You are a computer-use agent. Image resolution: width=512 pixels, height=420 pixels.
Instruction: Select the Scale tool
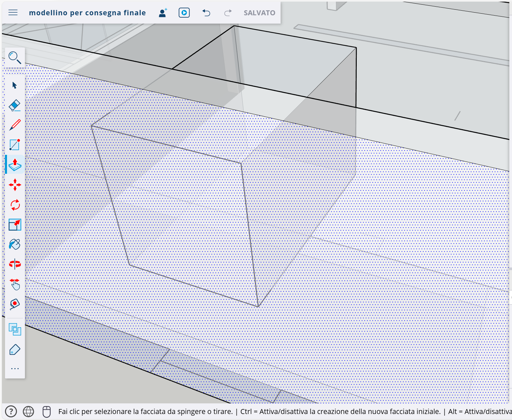pos(15,225)
